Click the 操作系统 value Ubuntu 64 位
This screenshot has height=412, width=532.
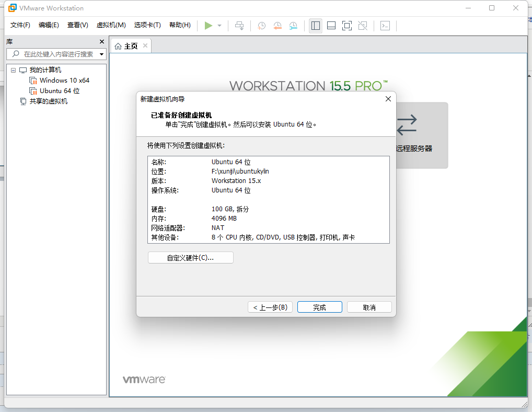click(231, 190)
